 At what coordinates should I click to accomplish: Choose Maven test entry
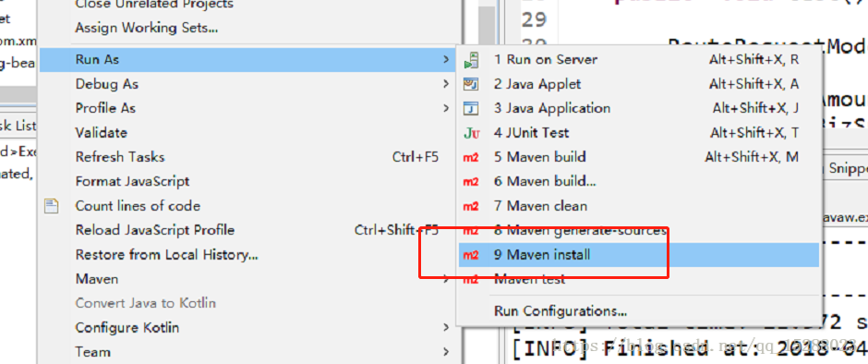pyautogui.click(x=639, y=279)
